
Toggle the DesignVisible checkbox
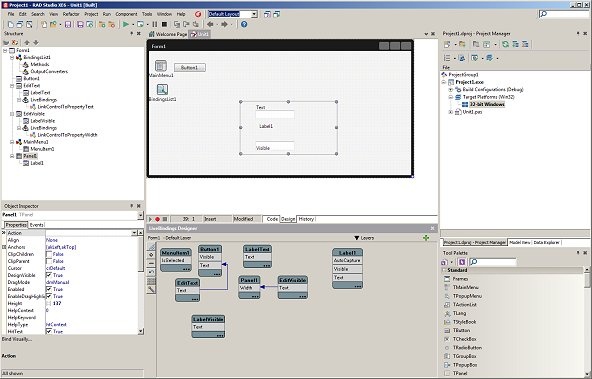[x=49, y=275]
